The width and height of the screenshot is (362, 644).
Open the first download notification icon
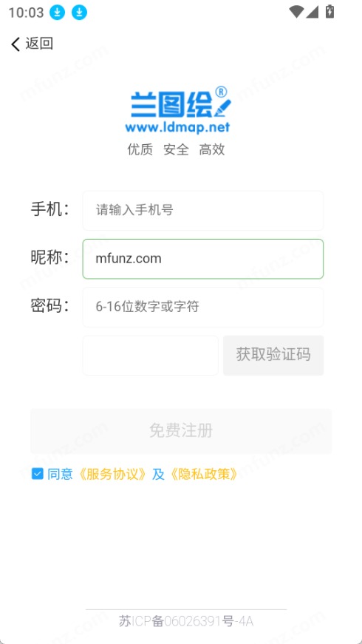coord(58,13)
